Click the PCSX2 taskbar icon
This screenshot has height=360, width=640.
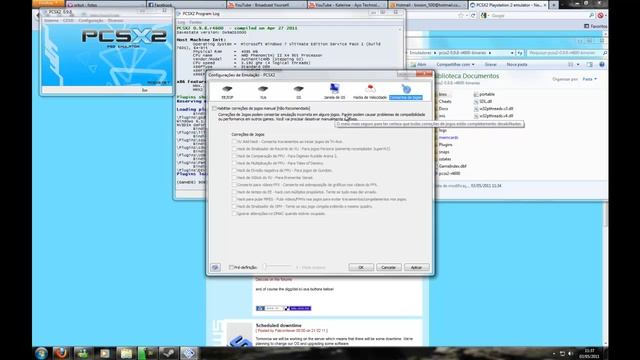tap(188, 353)
